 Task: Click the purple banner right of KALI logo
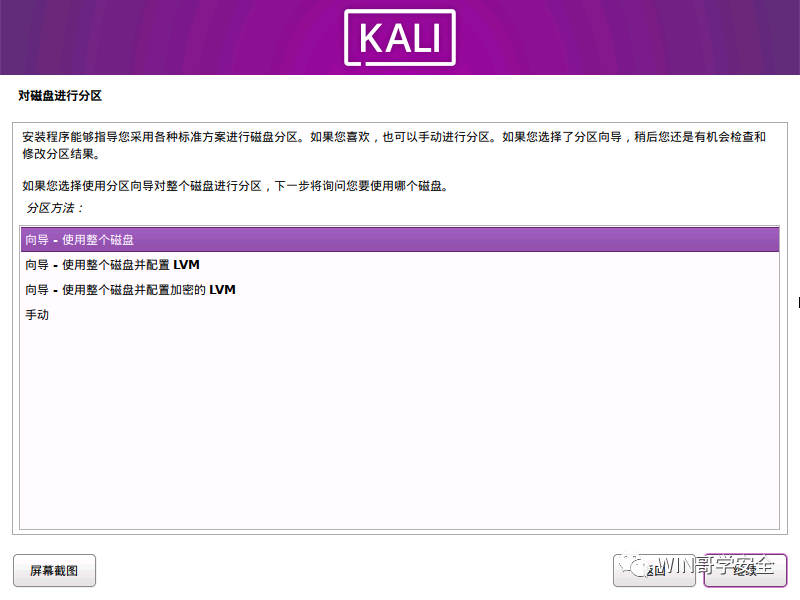tap(628, 37)
